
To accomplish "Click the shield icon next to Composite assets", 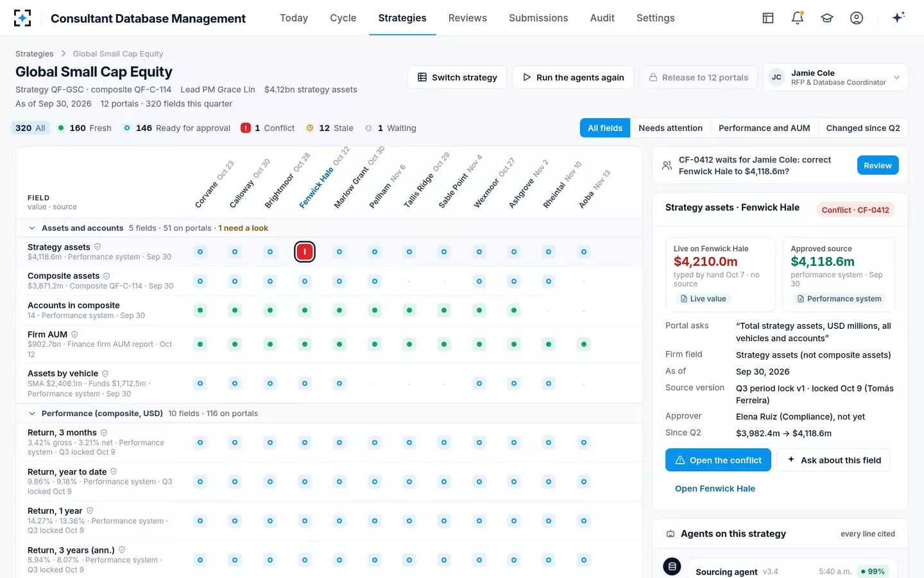I will [107, 276].
